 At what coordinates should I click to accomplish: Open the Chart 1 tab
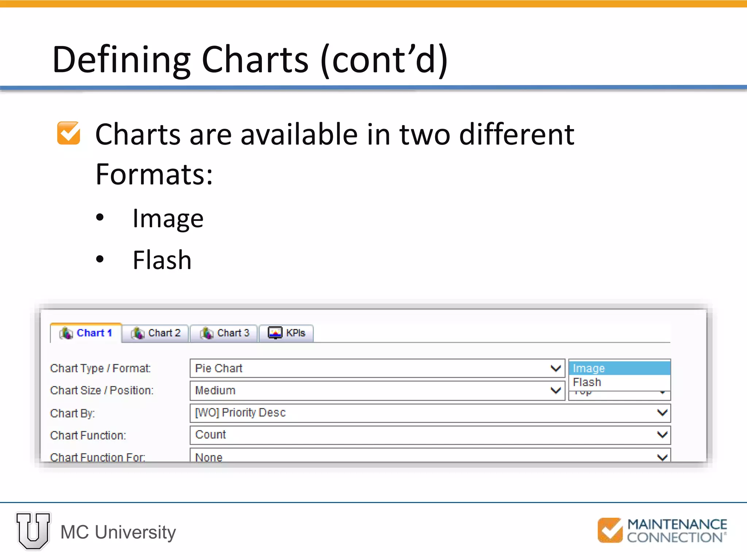[x=86, y=333]
